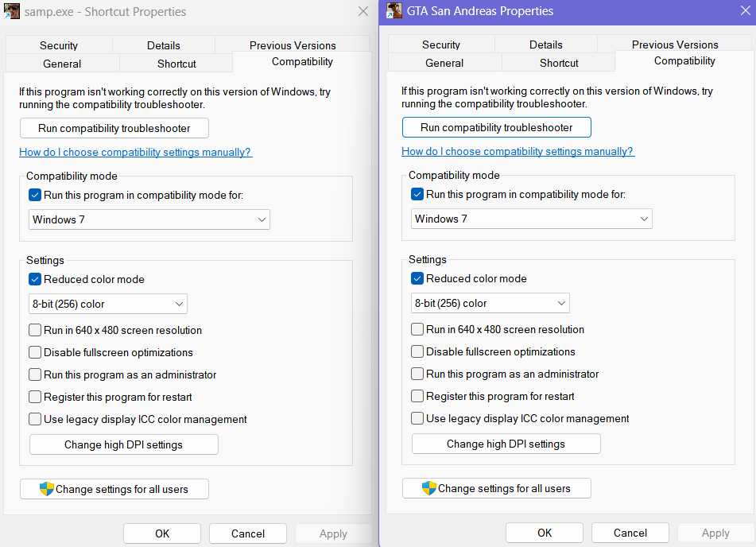756x547 pixels.
Task: Open Previous Versions tab in GTA San Andreas window
Action: 675,45
